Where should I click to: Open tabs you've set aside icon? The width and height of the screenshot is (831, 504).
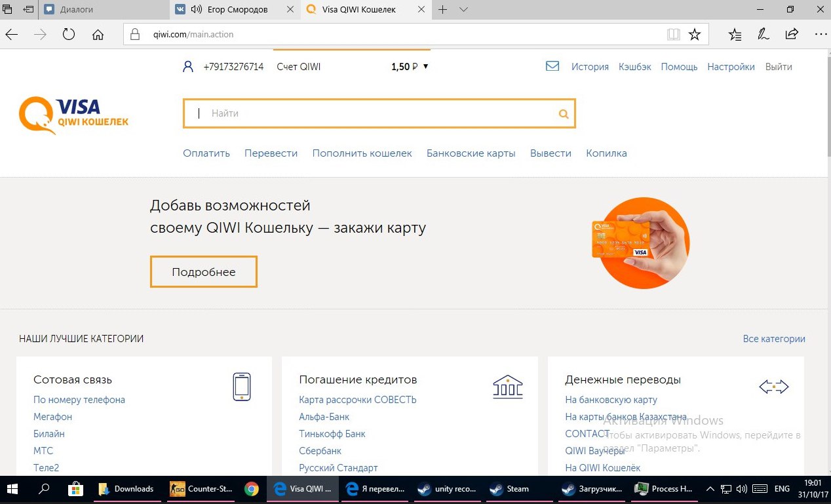tap(8, 10)
